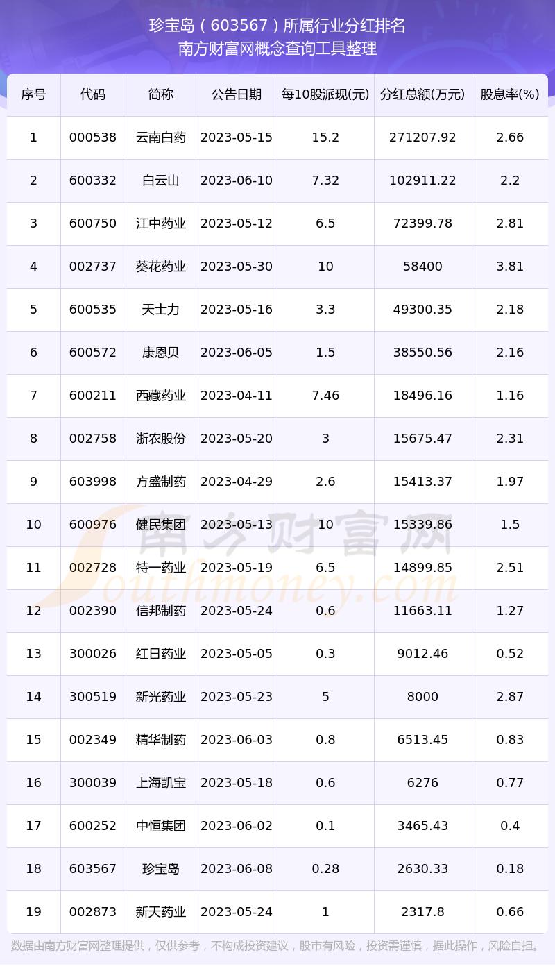Select the name 精华制药
Screen dimensions: 555x980
coord(161,740)
